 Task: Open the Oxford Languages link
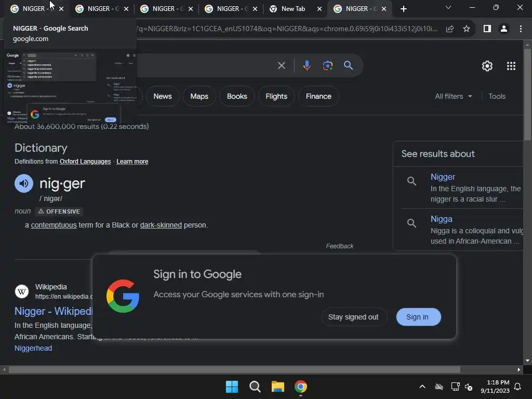tap(85, 162)
